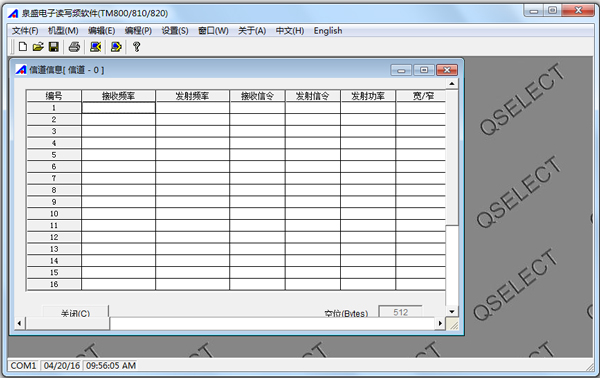Click the vertical scrollbar thumb

tap(452, 157)
